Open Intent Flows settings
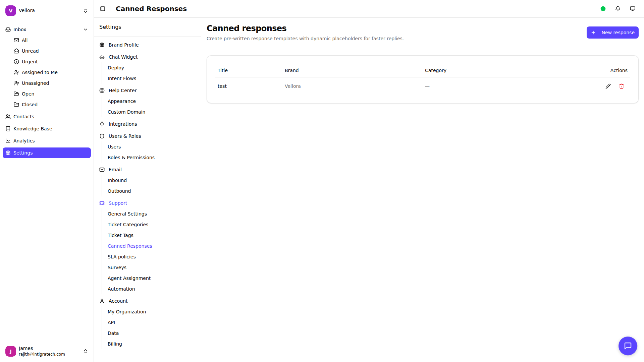The height and width of the screenshot is (362, 644). click(x=122, y=78)
